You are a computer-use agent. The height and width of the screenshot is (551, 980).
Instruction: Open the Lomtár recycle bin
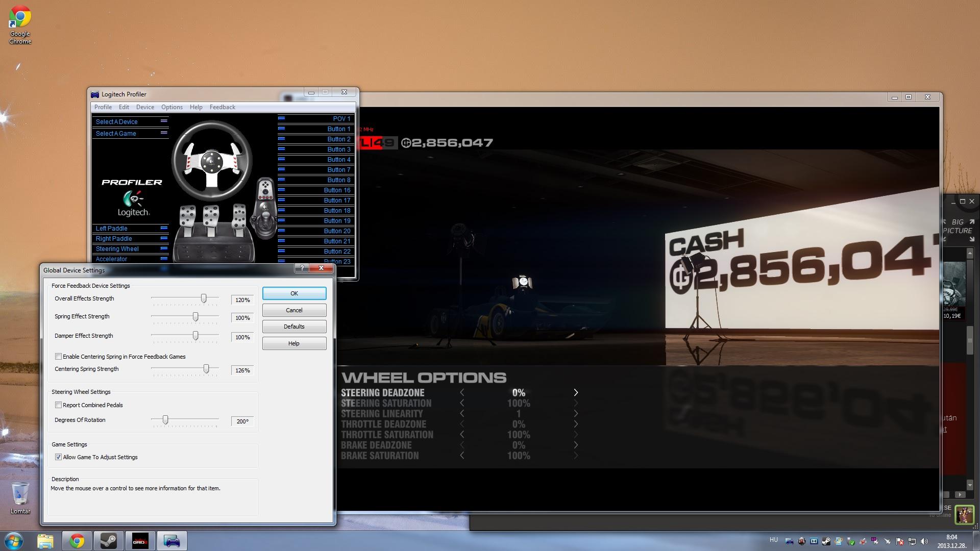click(x=20, y=496)
